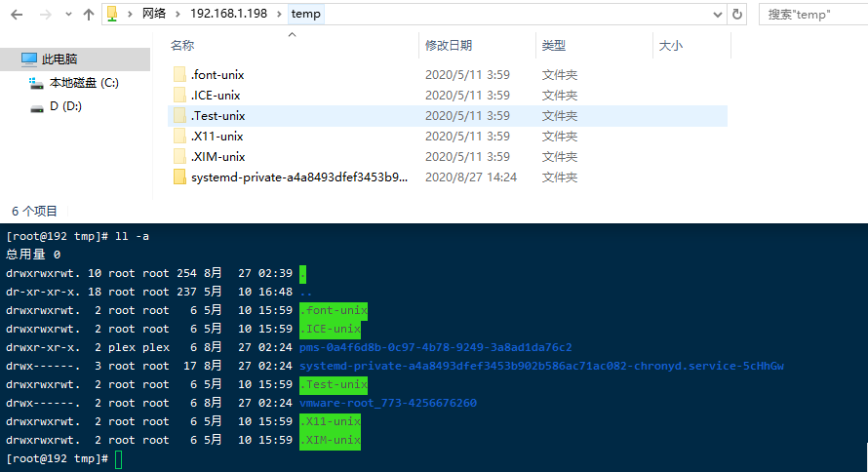Screen dimensions: 868x472
Task: Click the .X11-unix folder icon
Action: 179,137
